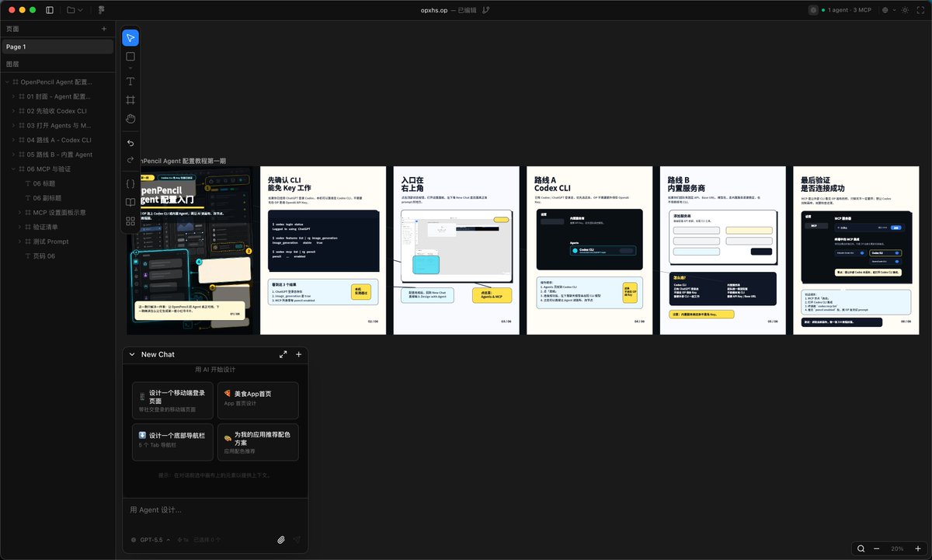Open the GPT-5.5 model dropdown
Image resolution: width=932 pixels, height=560 pixels.
[x=151, y=539]
